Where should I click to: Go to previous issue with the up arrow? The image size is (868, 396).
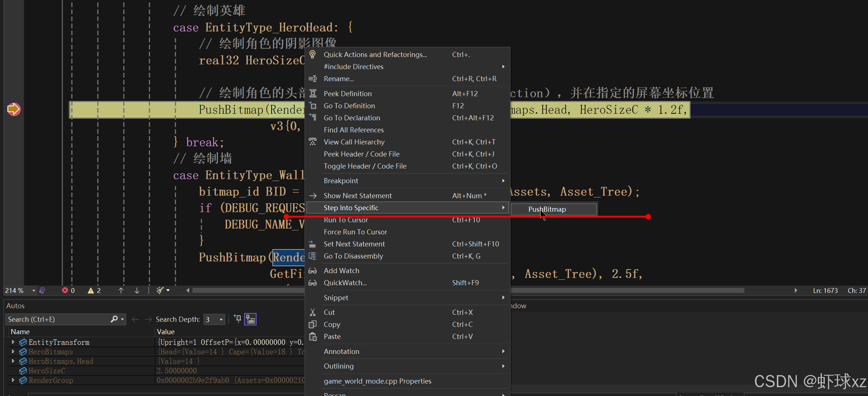pyautogui.click(x=121, y=290)
